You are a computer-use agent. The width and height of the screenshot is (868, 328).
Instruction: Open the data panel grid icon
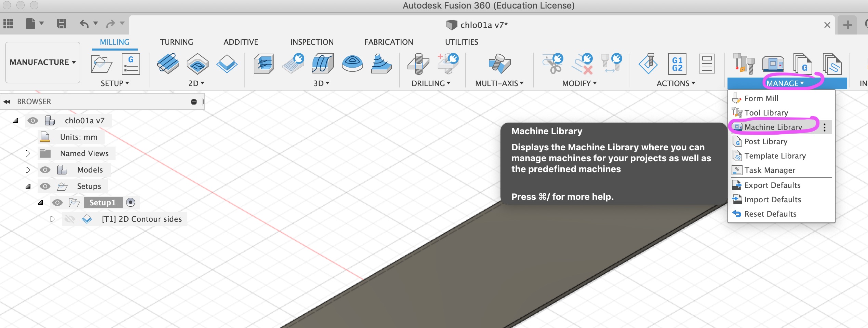(8, 24)
